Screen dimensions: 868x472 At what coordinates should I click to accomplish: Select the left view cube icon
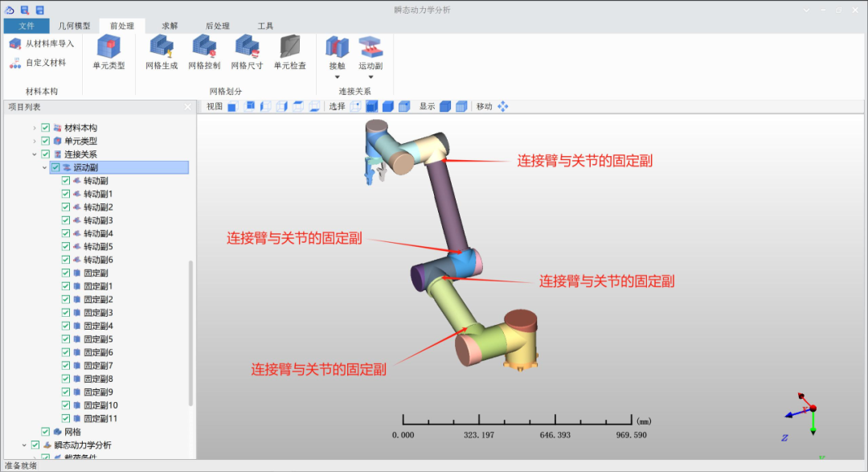266,106
